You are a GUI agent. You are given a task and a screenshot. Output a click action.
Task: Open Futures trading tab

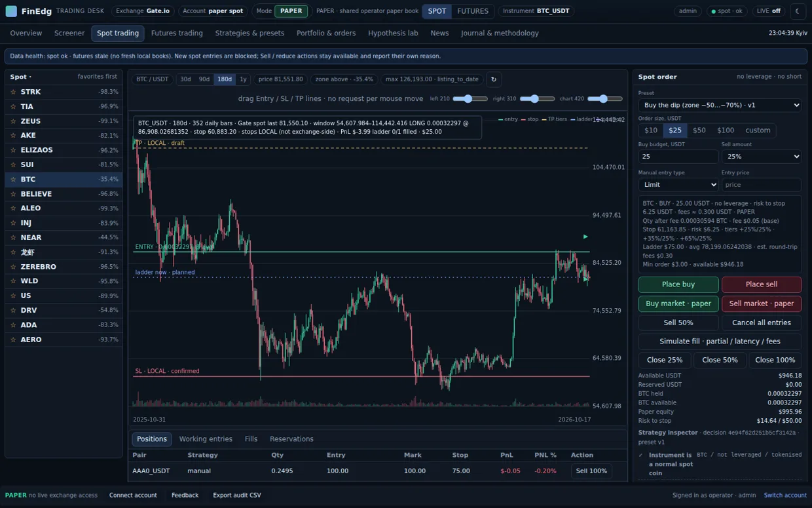coord(177,33)
